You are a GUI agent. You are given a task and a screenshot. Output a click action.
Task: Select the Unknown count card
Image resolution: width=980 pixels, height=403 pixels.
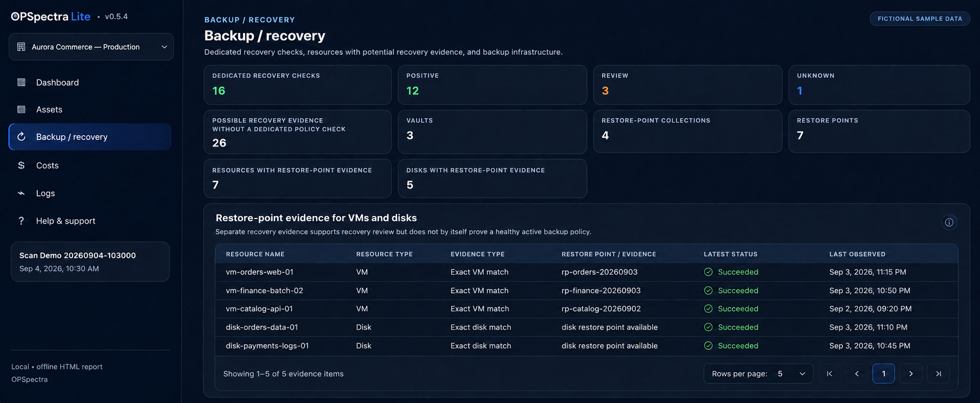pos(879,85)
